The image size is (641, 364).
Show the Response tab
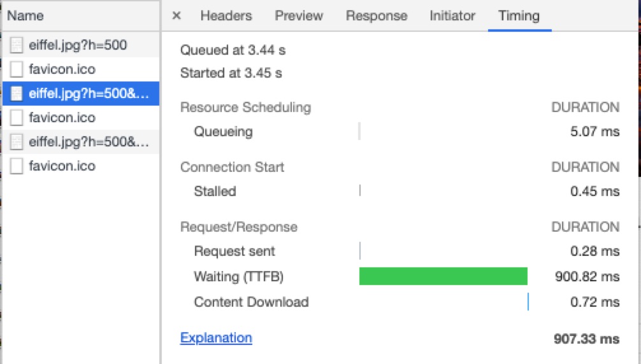coord(376,16)
